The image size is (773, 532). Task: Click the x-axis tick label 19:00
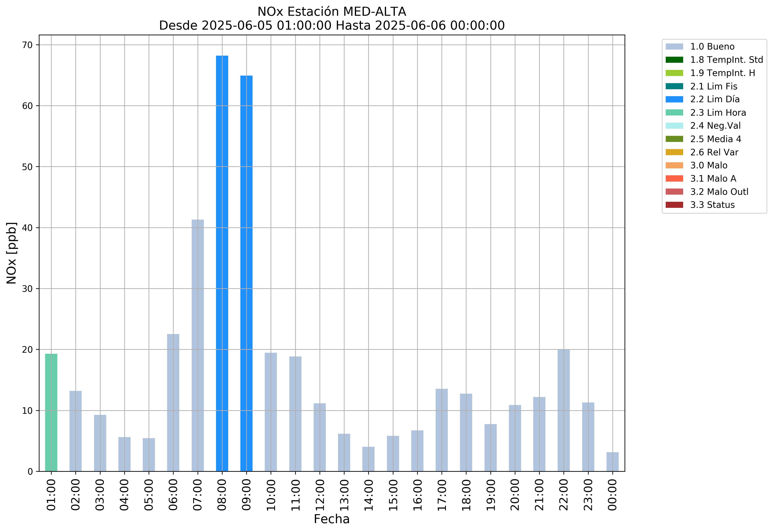click(x=491, y=495)
